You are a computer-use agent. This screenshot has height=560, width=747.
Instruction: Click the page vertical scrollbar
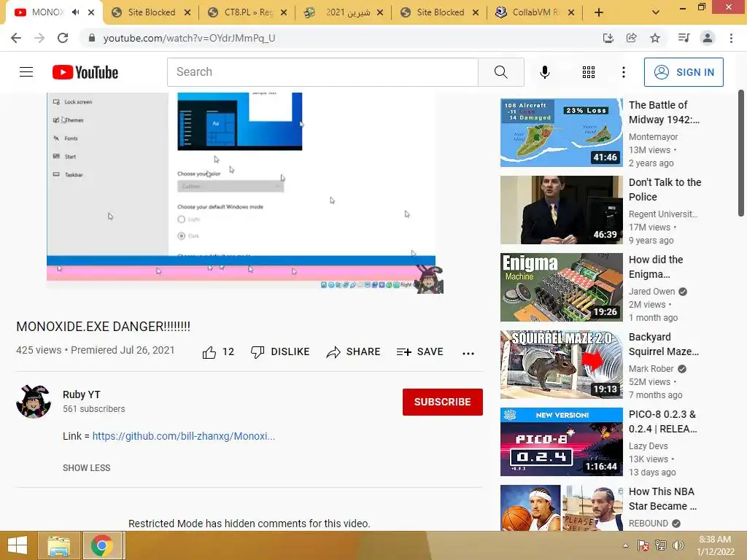coord(741,152)
